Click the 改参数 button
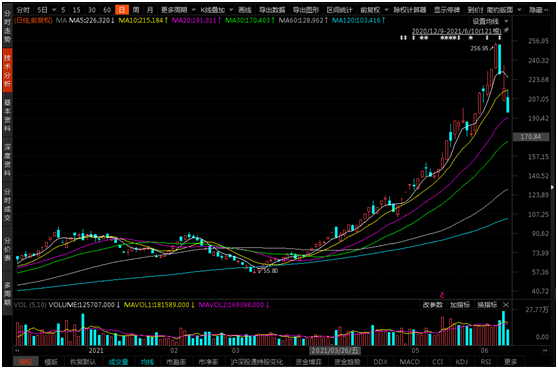 tap(432, 305)
